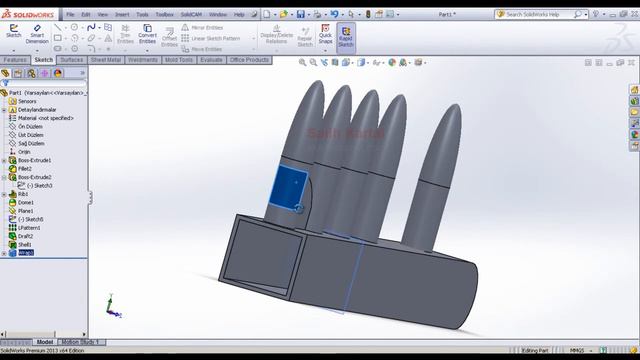This screenshot has height=360, width=640.
Task: Open the ConfigurationManager tab icon
Action: (x=31, y=73)
